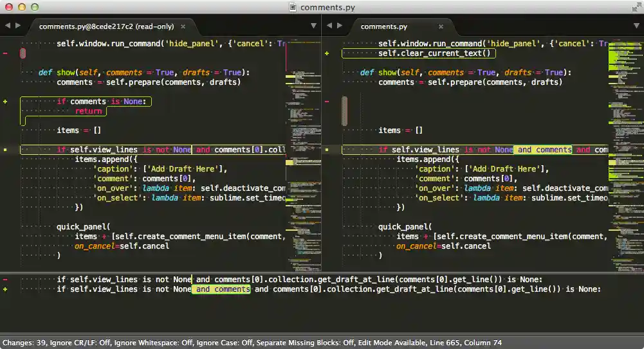Click the plus marker beside 'if comments is None'
Image resolution: width=644 pixels, height=349 pixels.
point(5,102)
